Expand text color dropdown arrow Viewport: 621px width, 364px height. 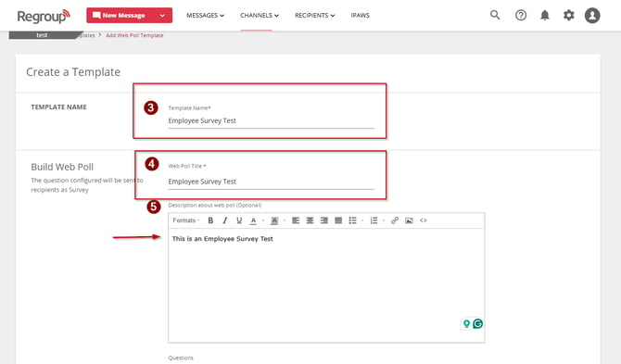263,220
